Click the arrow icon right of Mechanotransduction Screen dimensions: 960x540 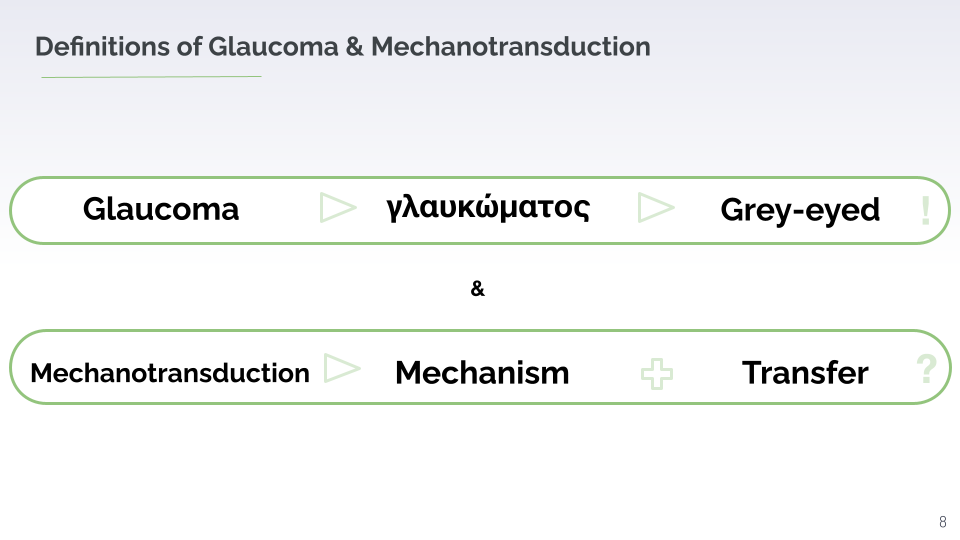342,368
